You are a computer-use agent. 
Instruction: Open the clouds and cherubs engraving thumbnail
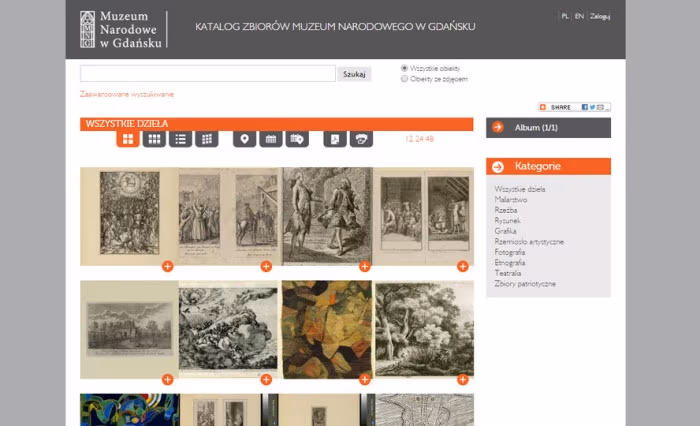coord(229,330)
